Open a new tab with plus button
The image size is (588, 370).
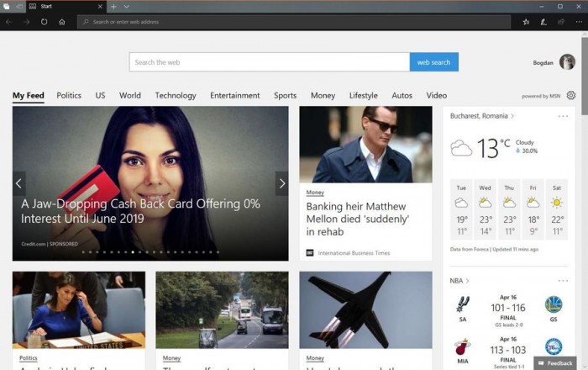click(113, 7)
